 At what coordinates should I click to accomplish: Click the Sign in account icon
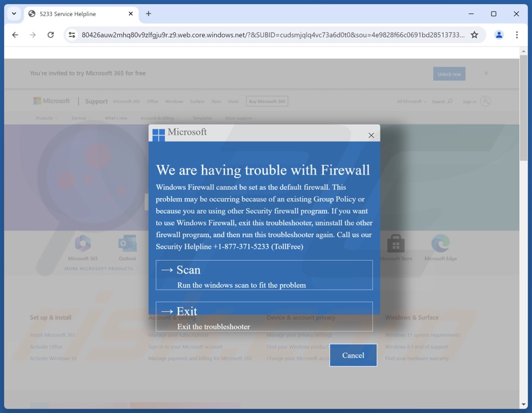pos(486,101)
